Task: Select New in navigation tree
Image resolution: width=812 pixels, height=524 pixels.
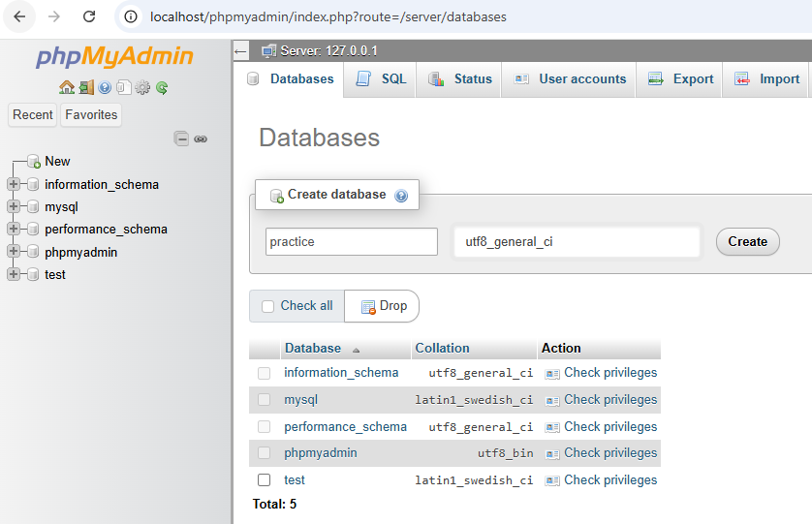Action: pyautogui.click(x=57, y=161)
